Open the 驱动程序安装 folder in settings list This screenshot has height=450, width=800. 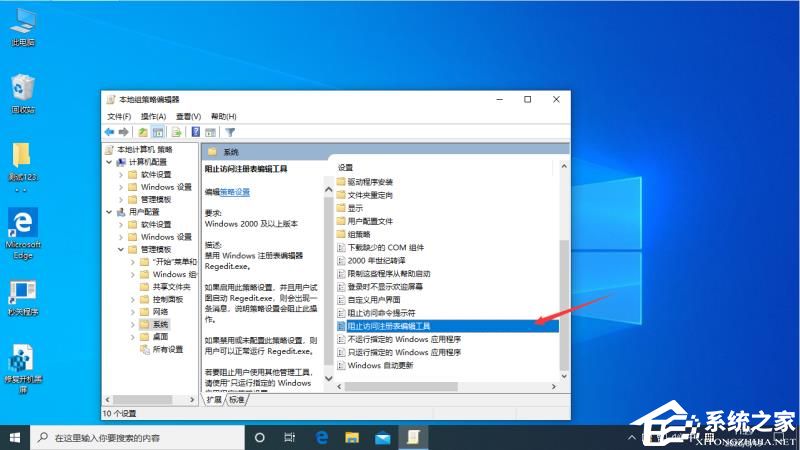point(370,182)
